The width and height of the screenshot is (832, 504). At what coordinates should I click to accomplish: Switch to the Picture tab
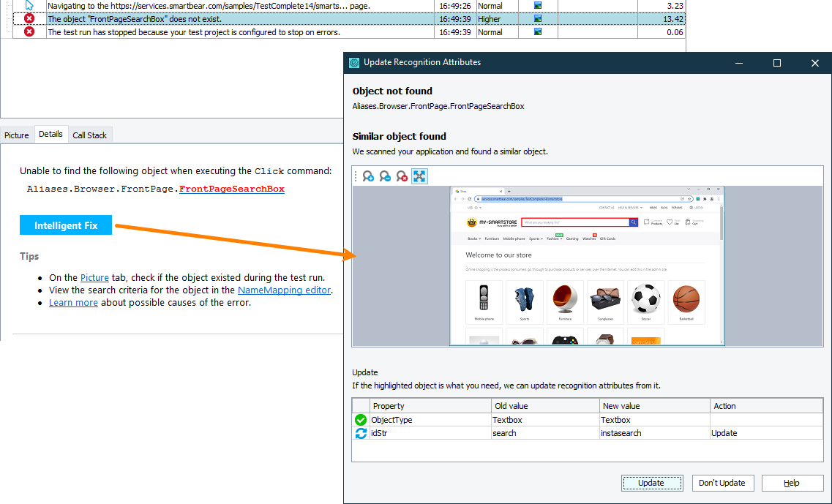[x=16, y=135]
